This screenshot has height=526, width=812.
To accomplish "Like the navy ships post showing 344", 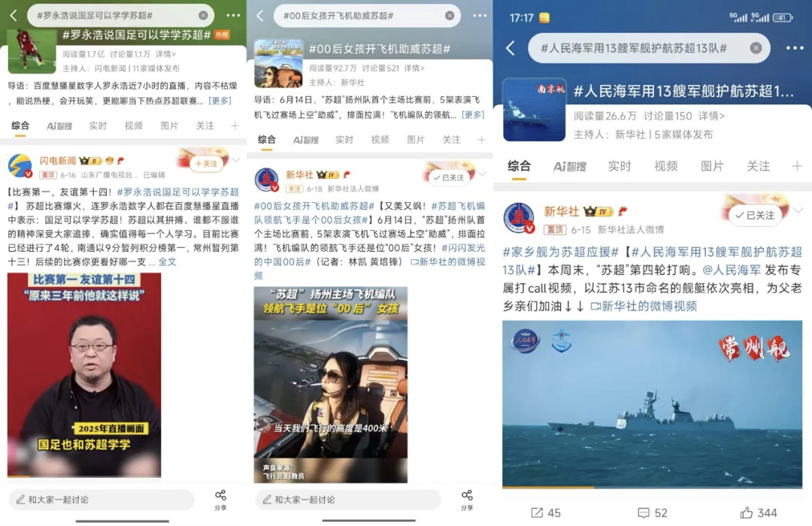I will point(758,512).
